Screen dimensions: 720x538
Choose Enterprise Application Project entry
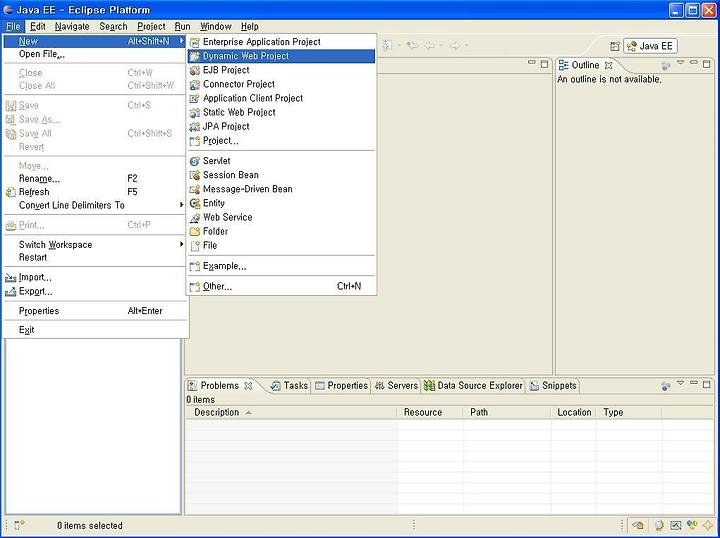click(281, 42)
